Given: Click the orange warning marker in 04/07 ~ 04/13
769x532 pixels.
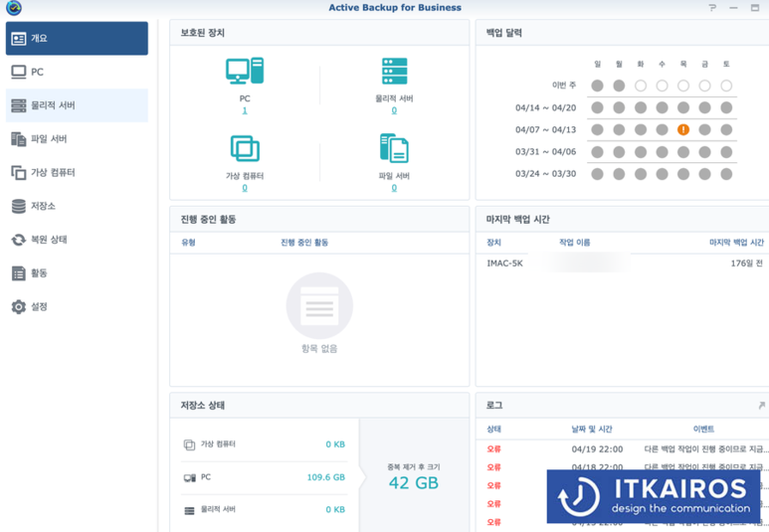Looking at the screenshot, I should click(683, 129).
